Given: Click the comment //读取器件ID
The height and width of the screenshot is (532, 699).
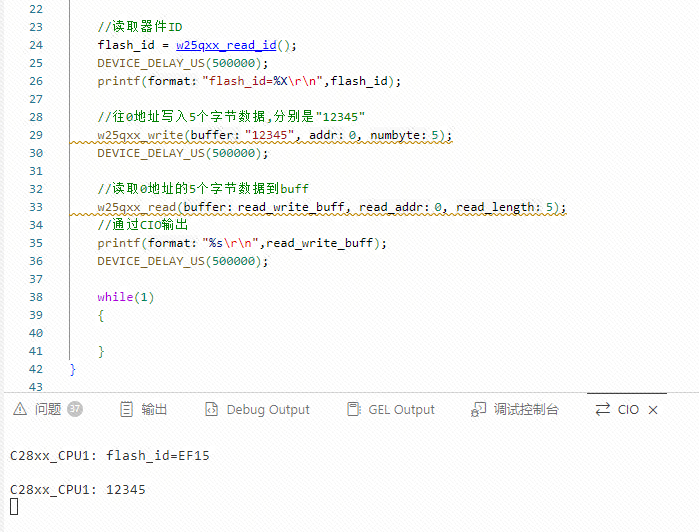Looking at the screenshot, I should tap(140, 27).
